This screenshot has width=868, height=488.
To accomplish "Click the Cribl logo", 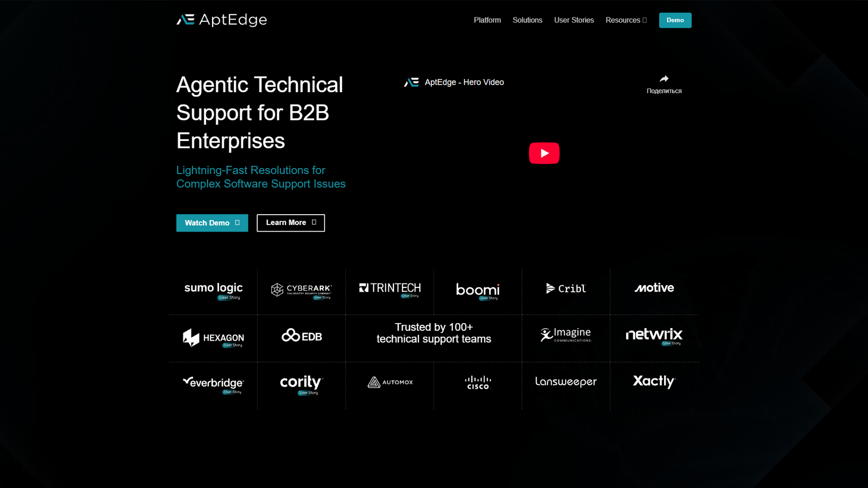I will pyautogui.click(x=566, y=288).
